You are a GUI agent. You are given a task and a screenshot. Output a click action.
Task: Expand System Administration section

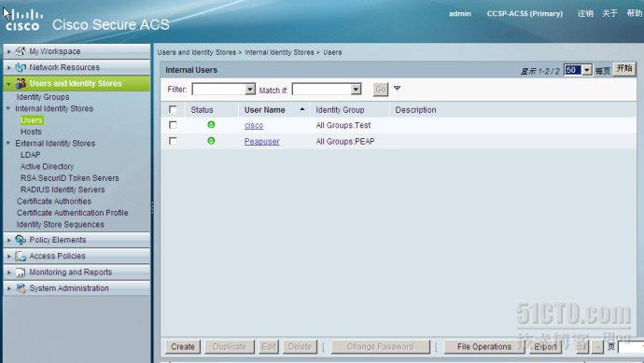[x=9, y=288]
